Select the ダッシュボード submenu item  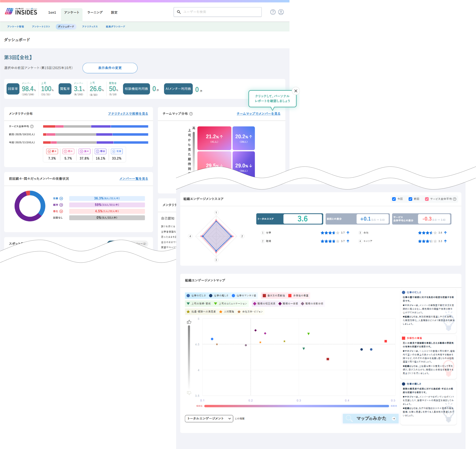(x=66, y=27)
